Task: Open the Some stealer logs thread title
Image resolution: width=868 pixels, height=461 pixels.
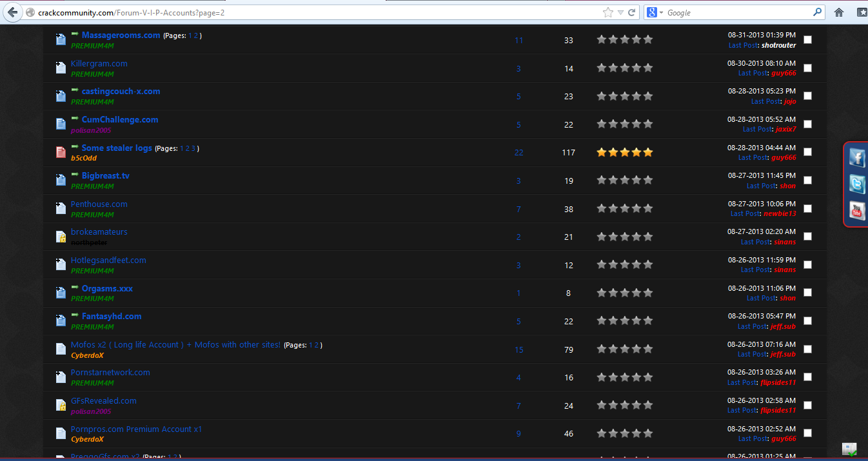Action: (x=117, y=148)
